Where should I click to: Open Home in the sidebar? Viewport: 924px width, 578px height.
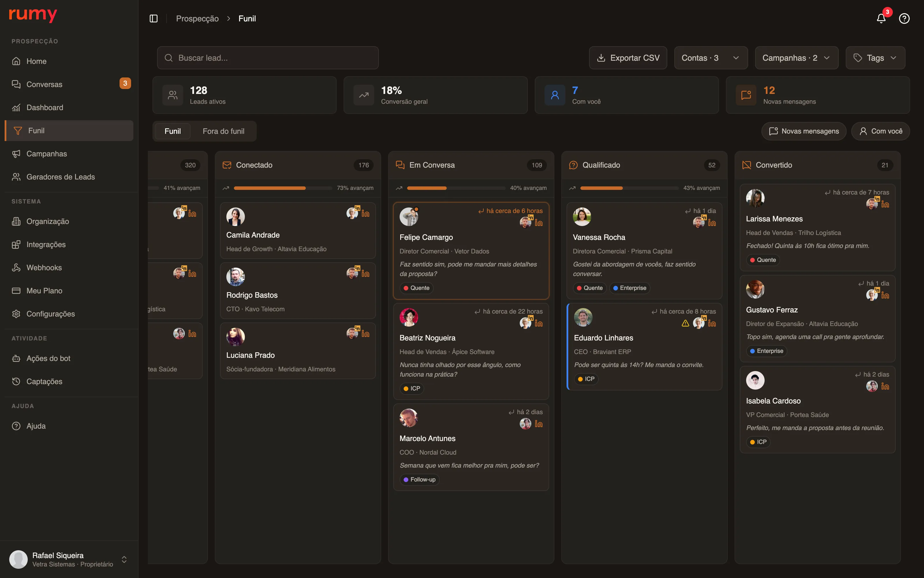[x=69, y=61]
